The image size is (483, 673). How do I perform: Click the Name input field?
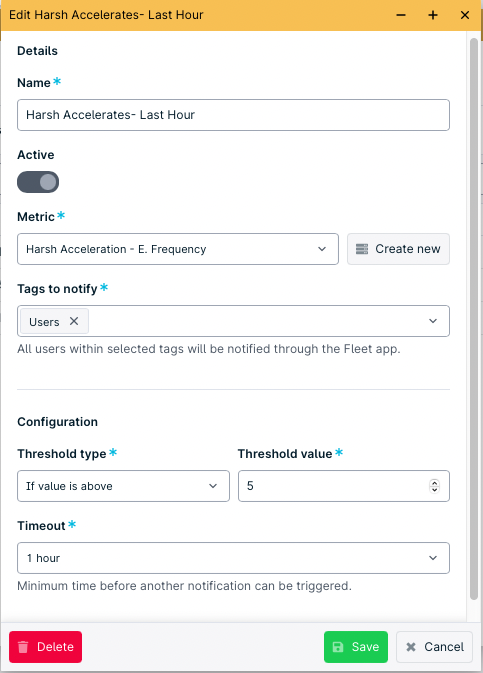[x=233, y=115]
